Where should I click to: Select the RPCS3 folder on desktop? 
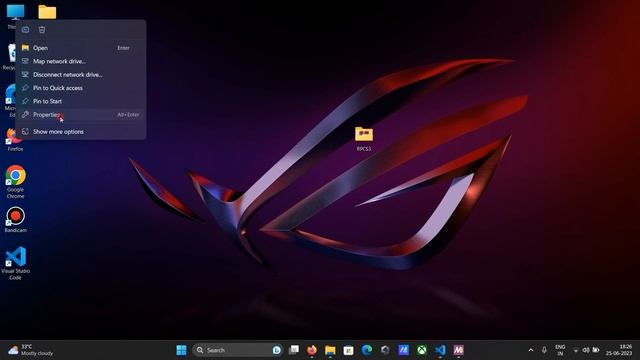364,139
